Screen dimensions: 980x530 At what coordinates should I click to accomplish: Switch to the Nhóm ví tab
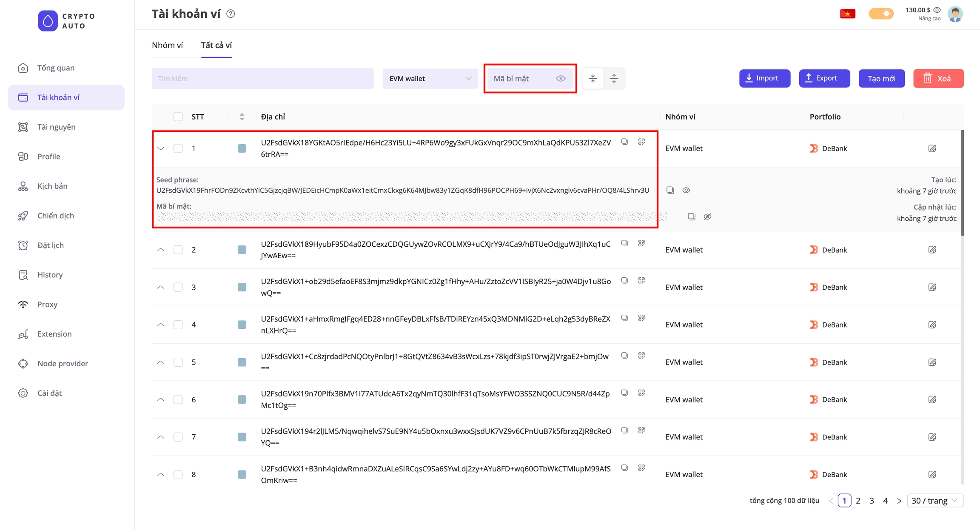(167, 45)
